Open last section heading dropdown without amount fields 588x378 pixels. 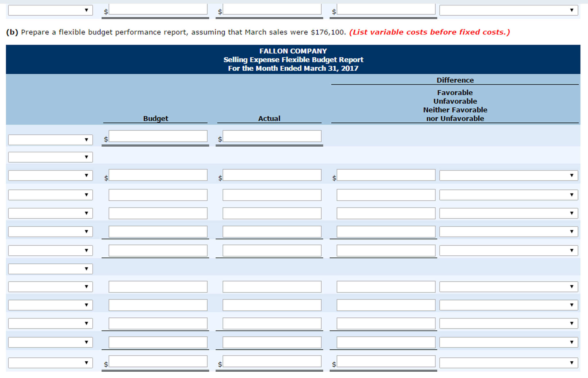click(50, 269)
